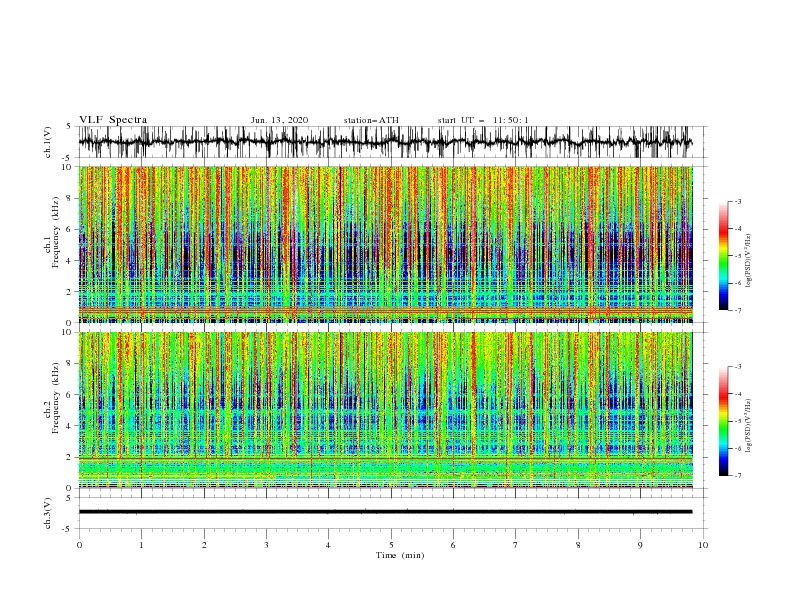The image size is (792, 612).
Task: Click the "4" kHz tick on ch.2 spectrogram
Action: 70,426
